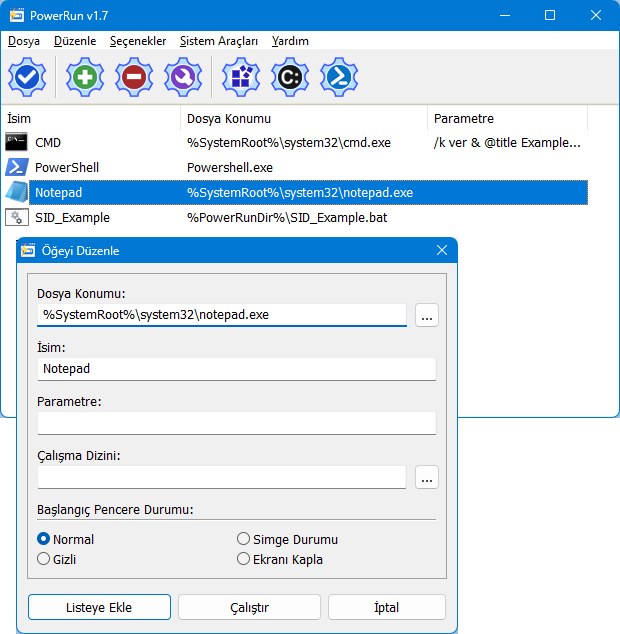Click the İptal button
This screenshot has width=620, height=634.
click(x=387, y=607)
